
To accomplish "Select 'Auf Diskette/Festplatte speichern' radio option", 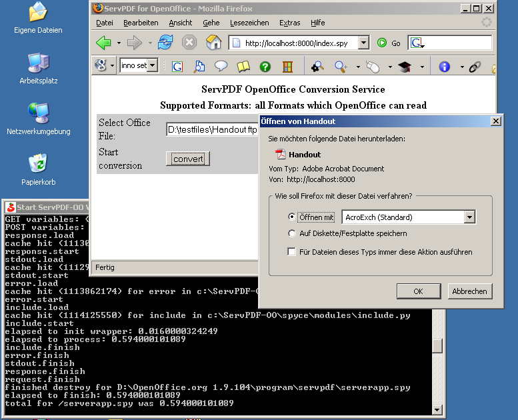I will click(291, 233).
